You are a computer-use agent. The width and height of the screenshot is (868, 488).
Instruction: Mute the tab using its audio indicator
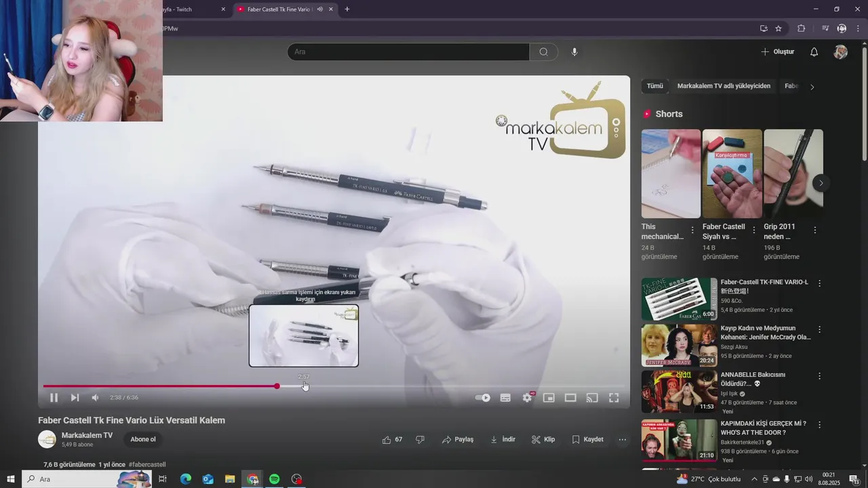pyautogui.click(x=319, y=9)
